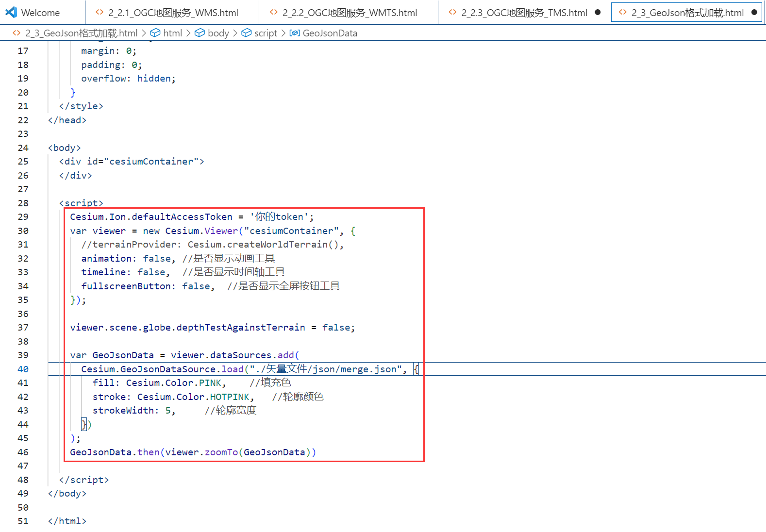Click 'Cesium.Color.PINK' fill value
This screenshot has width=766, height=532.
click(174, 383)
